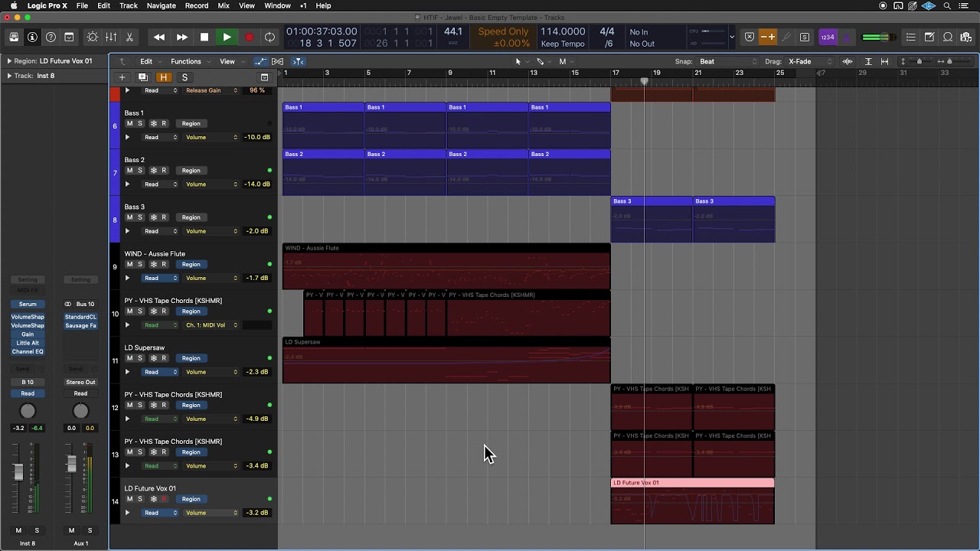Click the Add Track plus button

click(122, 77)
